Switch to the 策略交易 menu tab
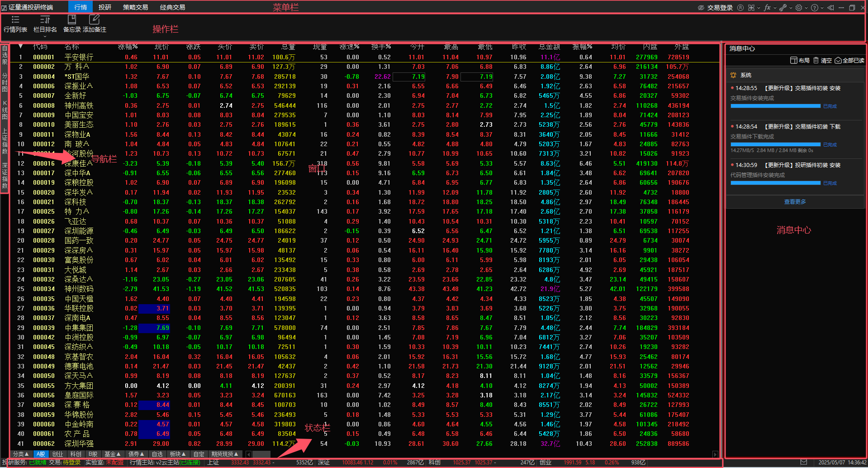Viewport: 868px width, 468px height. pyautogui.click(x=135, y=7)
